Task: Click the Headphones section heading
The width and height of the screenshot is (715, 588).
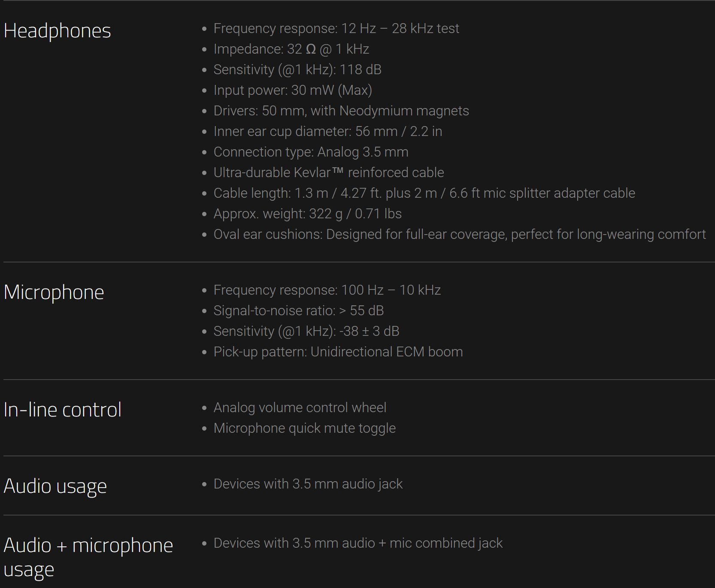Action: click(x=57, y=31)
